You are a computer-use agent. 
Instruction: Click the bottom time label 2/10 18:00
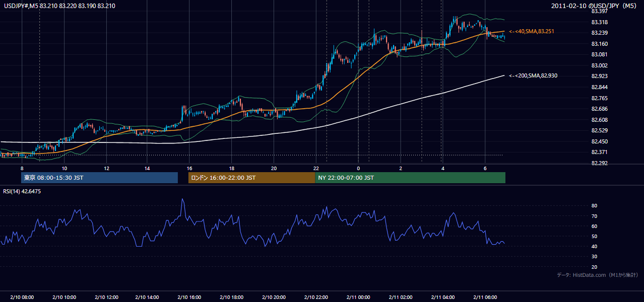[232, 297]
